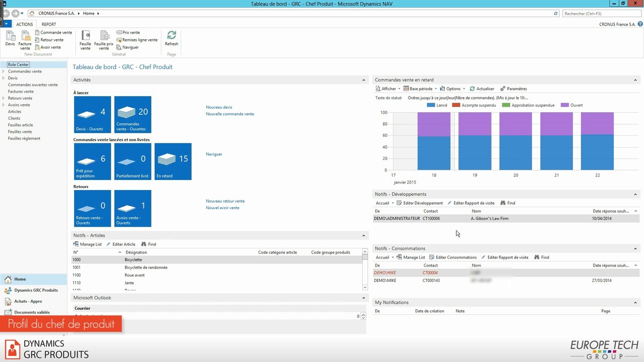The width and height of the screenshot is (644, 362).
Task: Open Feuilles règlement in navigation
Action: (x=24, y=138)
